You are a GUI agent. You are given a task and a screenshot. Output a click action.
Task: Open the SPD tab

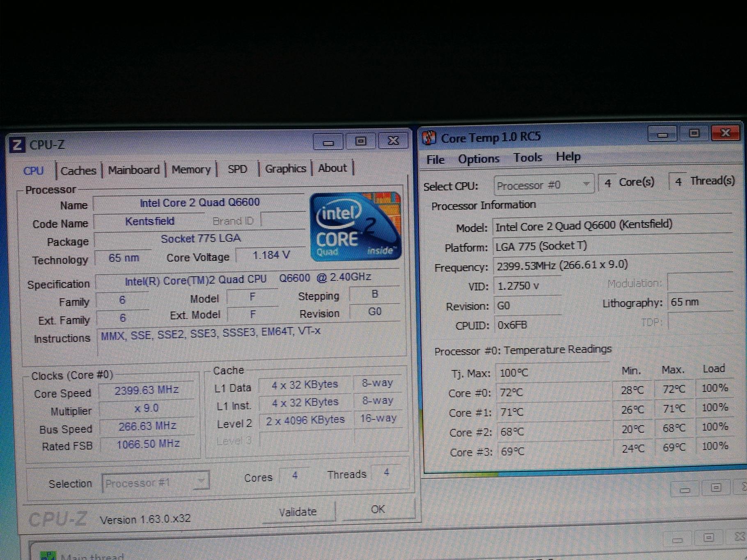pyautogui.click(x=238, y=169)
